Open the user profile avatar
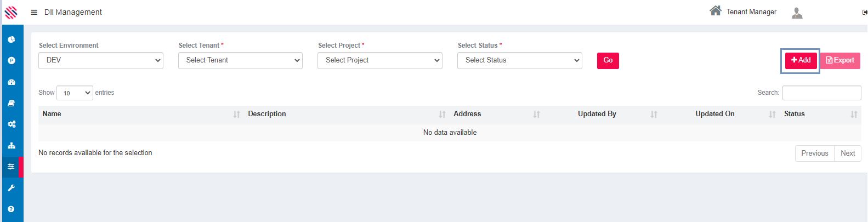The image size is (868, 222). click(797, 13)
